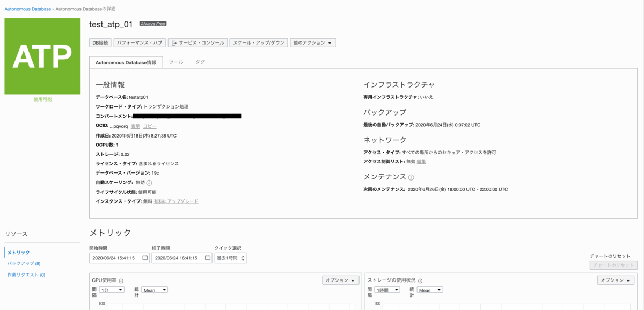
Task: Open the CPU使用率 interval dropdown showing 1分
Action: tap(112, 290)
